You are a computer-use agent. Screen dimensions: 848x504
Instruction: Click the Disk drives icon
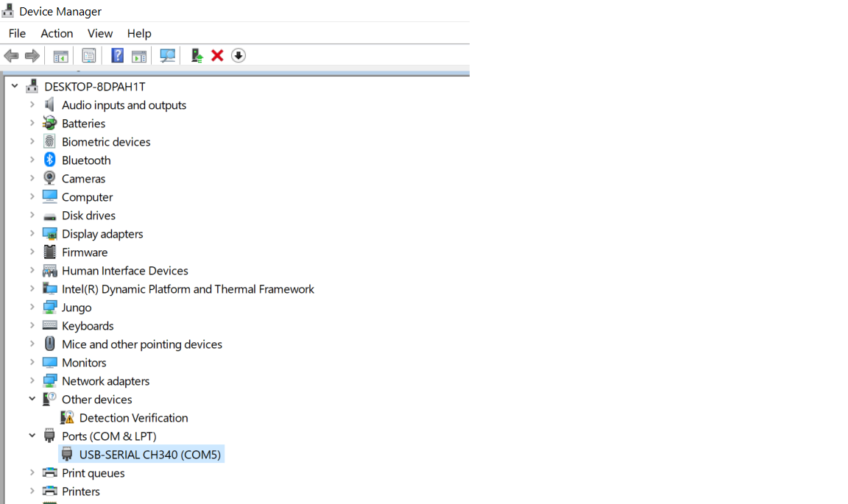(x=50, y=216)
